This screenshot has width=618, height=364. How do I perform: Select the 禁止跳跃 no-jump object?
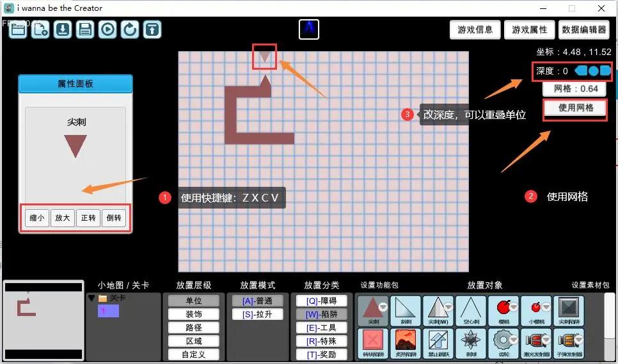(438, 343)
